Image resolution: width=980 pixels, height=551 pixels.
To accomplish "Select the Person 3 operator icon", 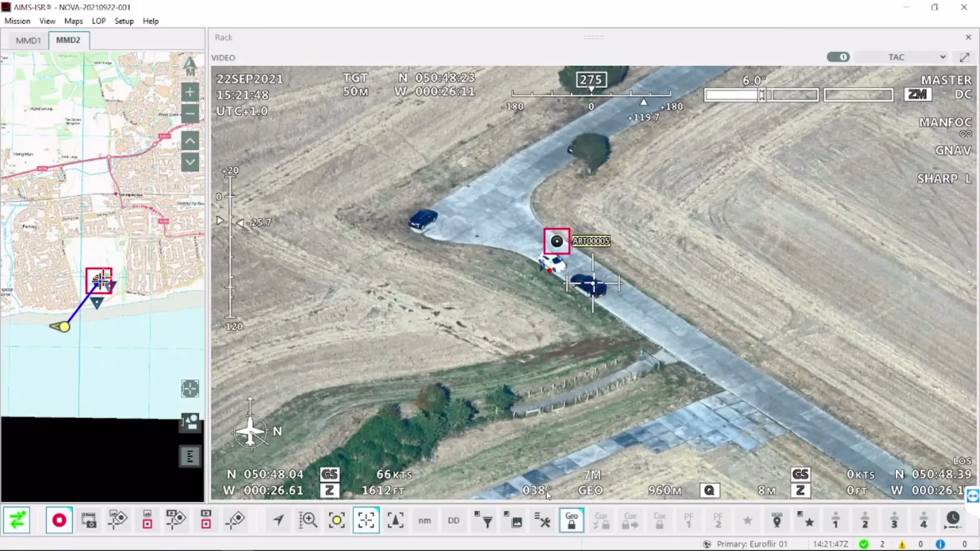I will (895, 520).
